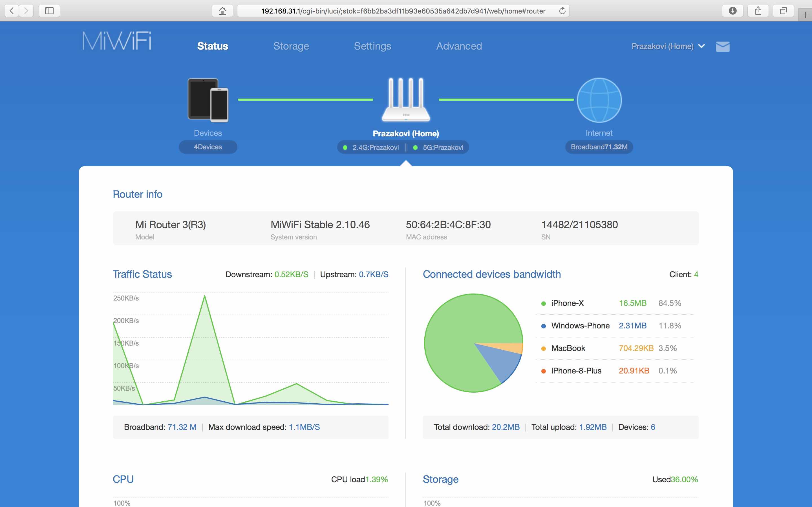The height and width of the screenshot is (507, 812).
Task: Open a new Safari tab
Action: pyautogui.click(x=805, y=15)
